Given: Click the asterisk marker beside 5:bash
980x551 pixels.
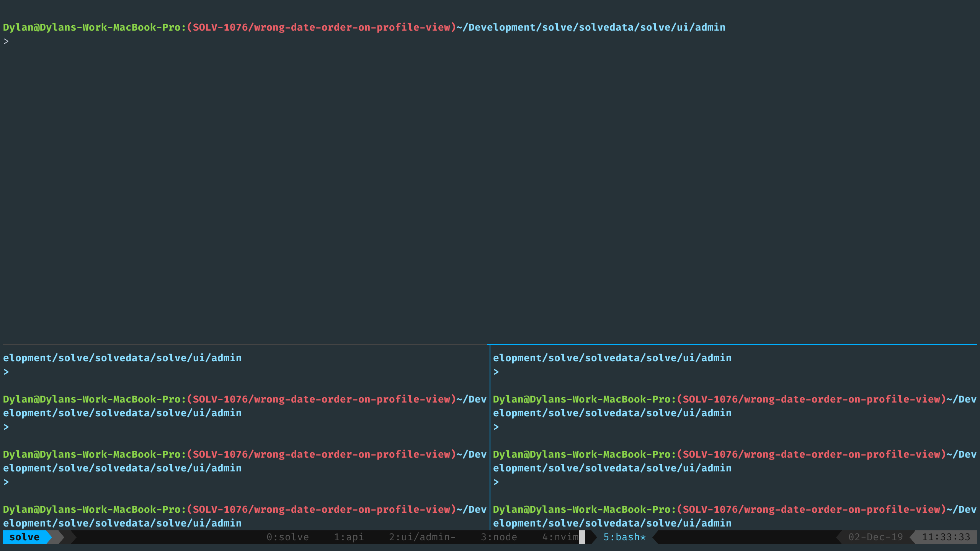Looking at the screenshot, I should click(643, 537).
